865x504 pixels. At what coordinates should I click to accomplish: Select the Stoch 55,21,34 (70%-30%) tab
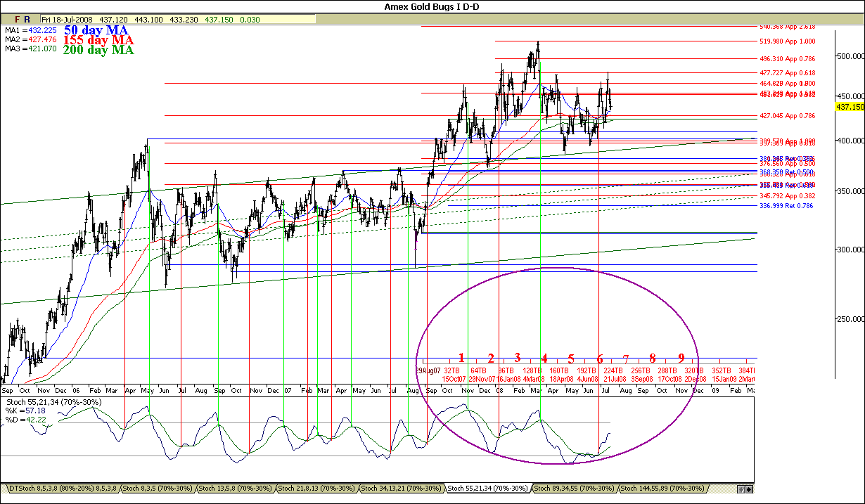(489, 488)
